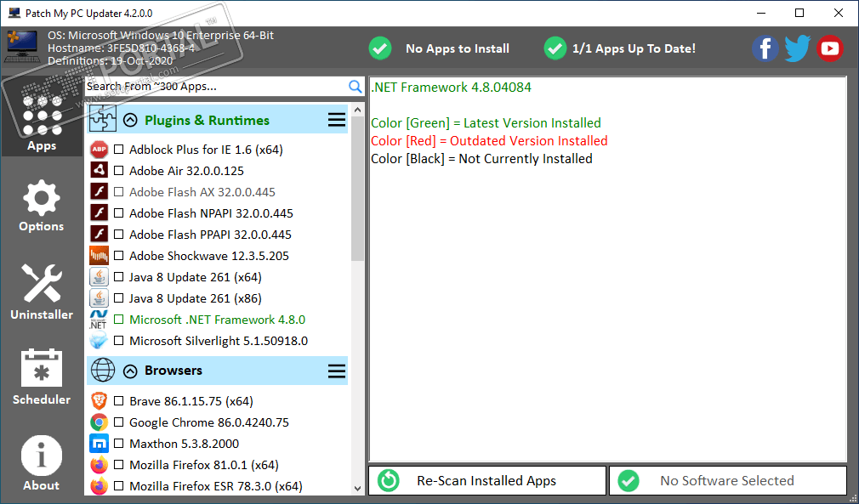Check the Mozilla Firefox ESR 78.3.0 checkbox
This screenshot has width=859, height=504.
[118, 486]
